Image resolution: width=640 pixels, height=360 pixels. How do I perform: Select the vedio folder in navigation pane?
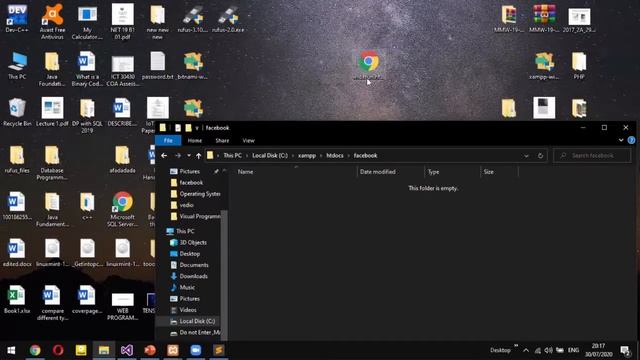coord(187,205)
